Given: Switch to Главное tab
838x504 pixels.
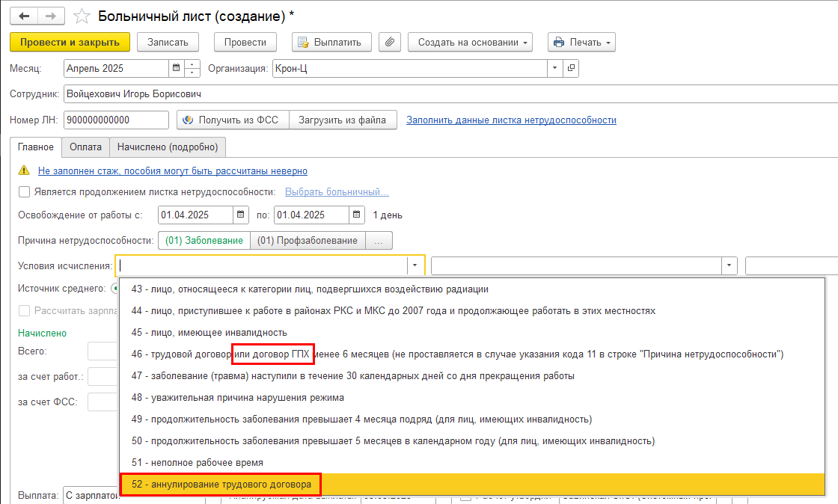Looking at the screenshot, I should 36,147.
